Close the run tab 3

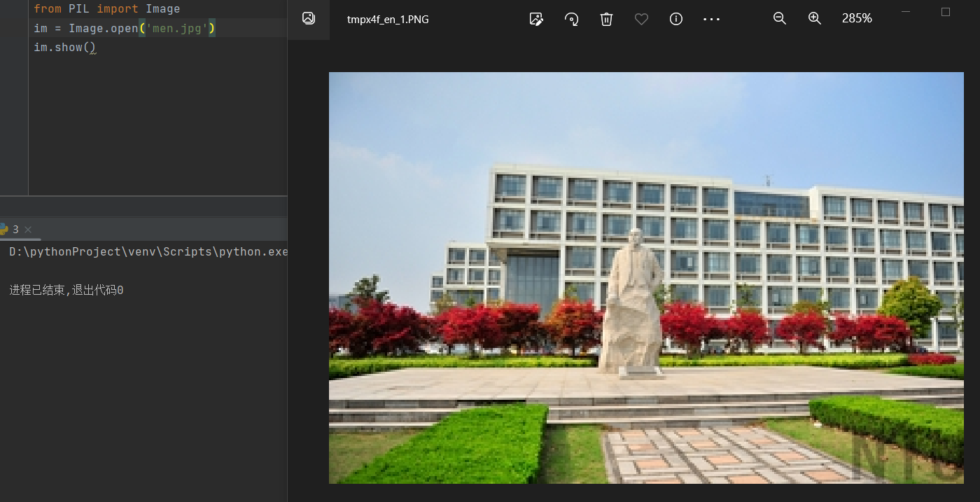pos(28,230)
